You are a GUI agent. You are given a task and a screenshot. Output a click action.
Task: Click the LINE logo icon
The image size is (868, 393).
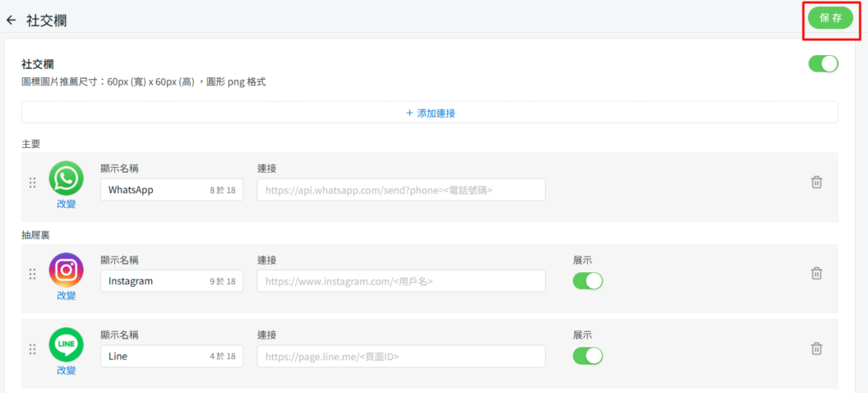click(x=66, y=344)
